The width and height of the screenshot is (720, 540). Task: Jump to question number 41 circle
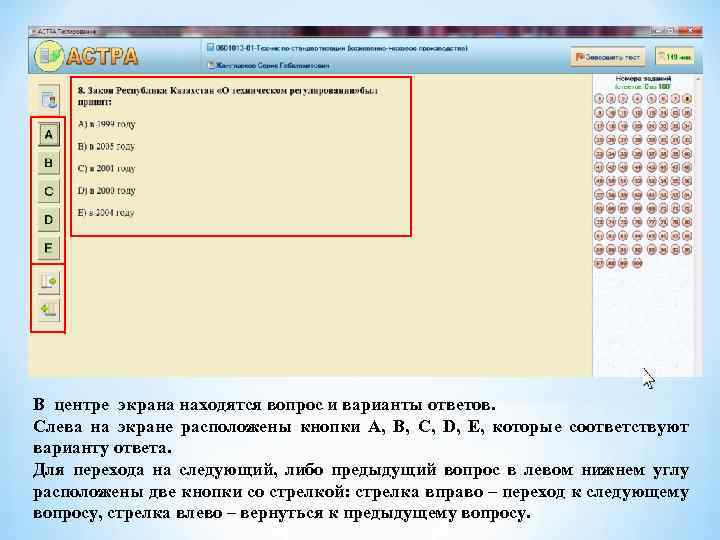599,167
